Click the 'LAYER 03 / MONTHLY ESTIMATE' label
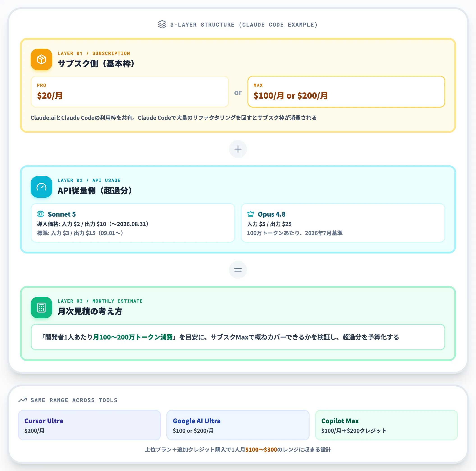Image resolution: width=476 pixels, height=471 pixels. click(100, 301)
